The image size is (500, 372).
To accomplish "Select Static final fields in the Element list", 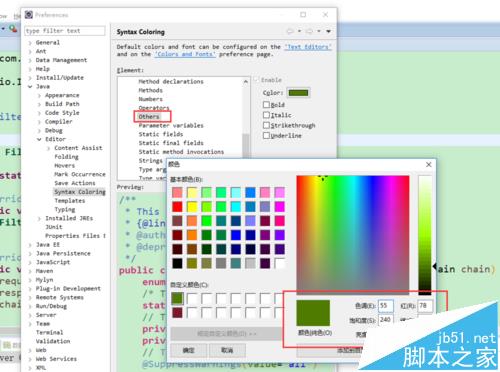I will (x=171, y=143).
